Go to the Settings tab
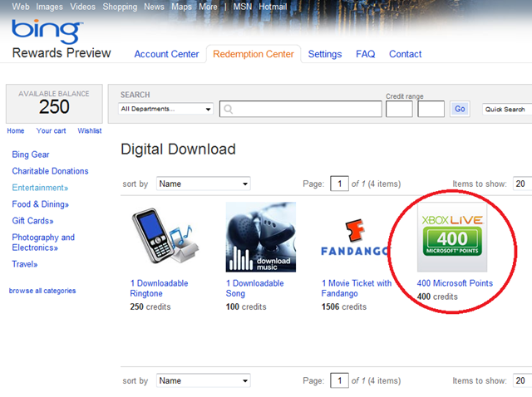Image resolution: width=532 pixels, height=397 pixels. [324, 54]
